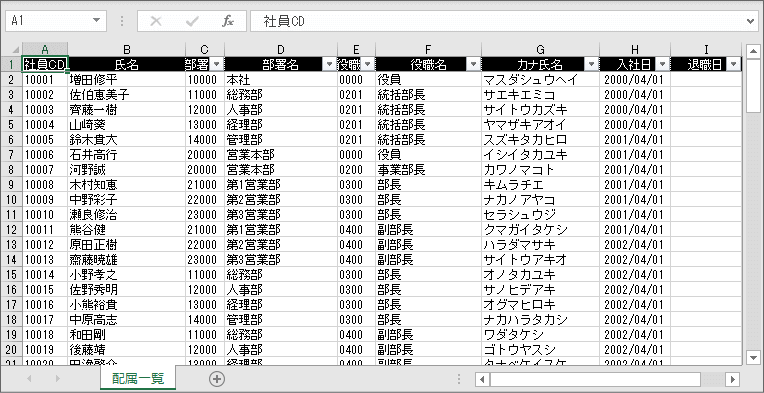Open the Name Box dropdown arrow

click(x=96, y=20)
